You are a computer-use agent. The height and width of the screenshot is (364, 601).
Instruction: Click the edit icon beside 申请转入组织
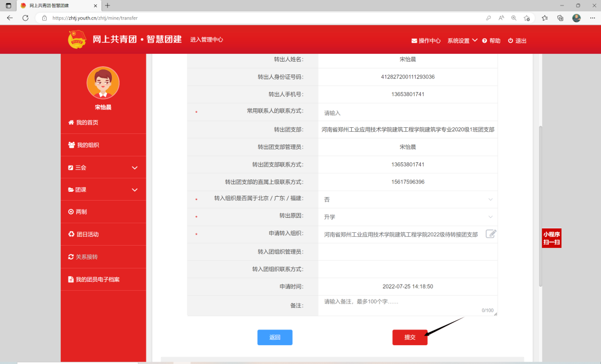point(490,234)
